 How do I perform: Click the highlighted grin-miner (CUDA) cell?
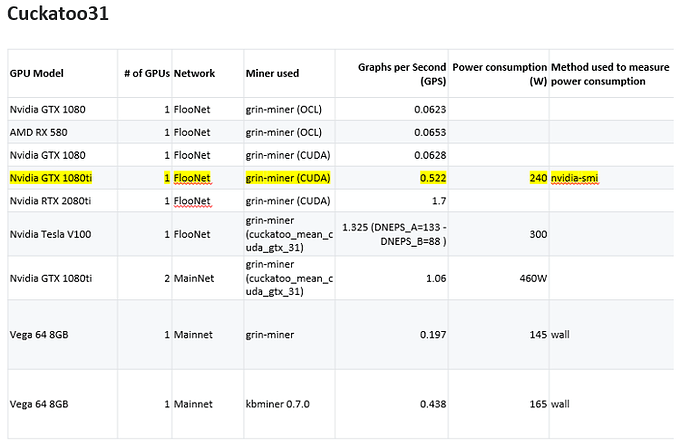pos(288,178)
